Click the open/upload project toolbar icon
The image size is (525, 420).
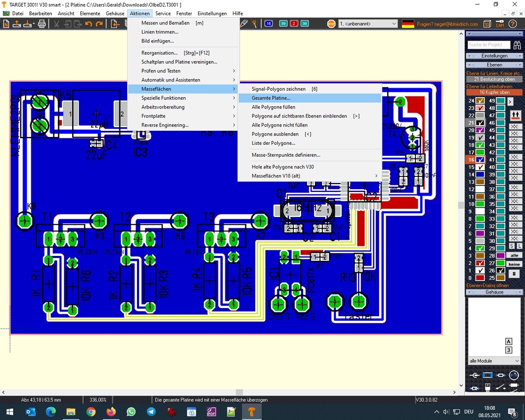[17, 24]
